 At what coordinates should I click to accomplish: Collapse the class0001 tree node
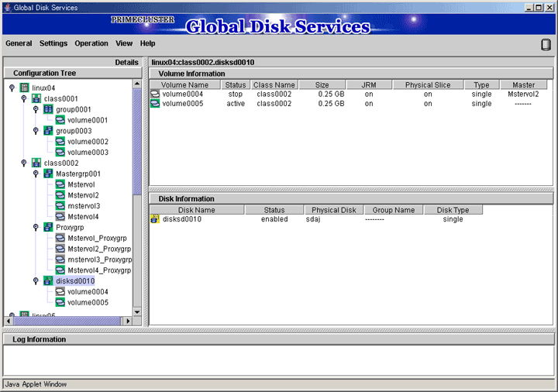[x=24, y=98]
